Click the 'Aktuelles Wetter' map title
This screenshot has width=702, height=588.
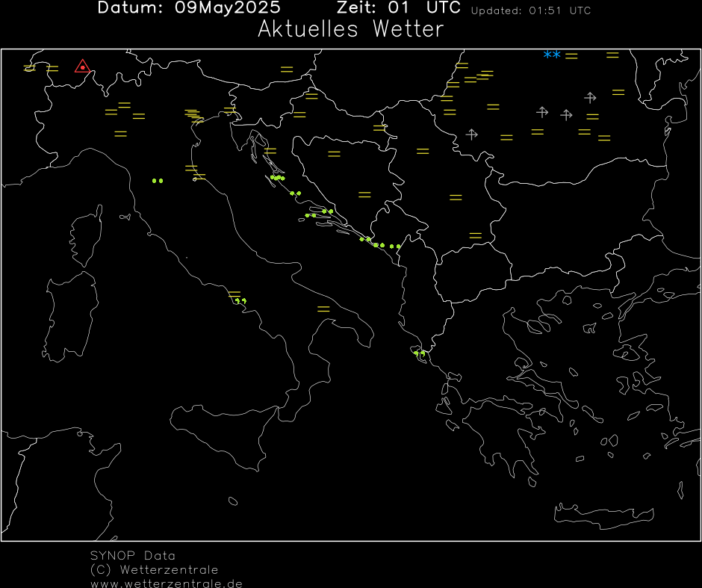pyautogui.click(x=350, y=29)
